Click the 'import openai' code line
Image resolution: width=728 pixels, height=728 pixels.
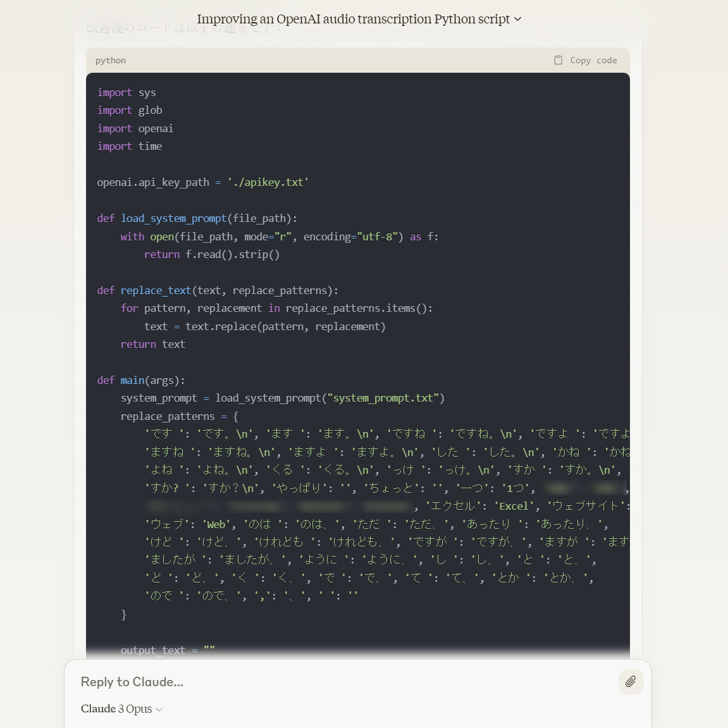click(135, 128)
